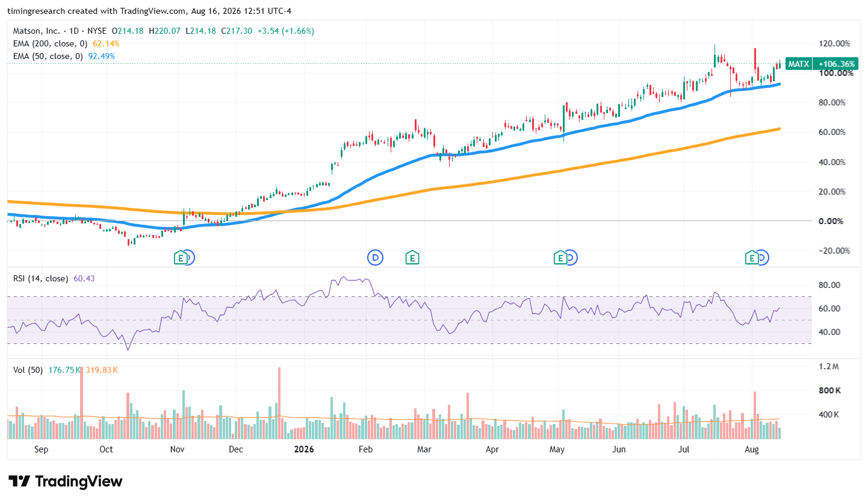Click the TradingView logo at the bottom
The image size is (868, 503).
65,481
